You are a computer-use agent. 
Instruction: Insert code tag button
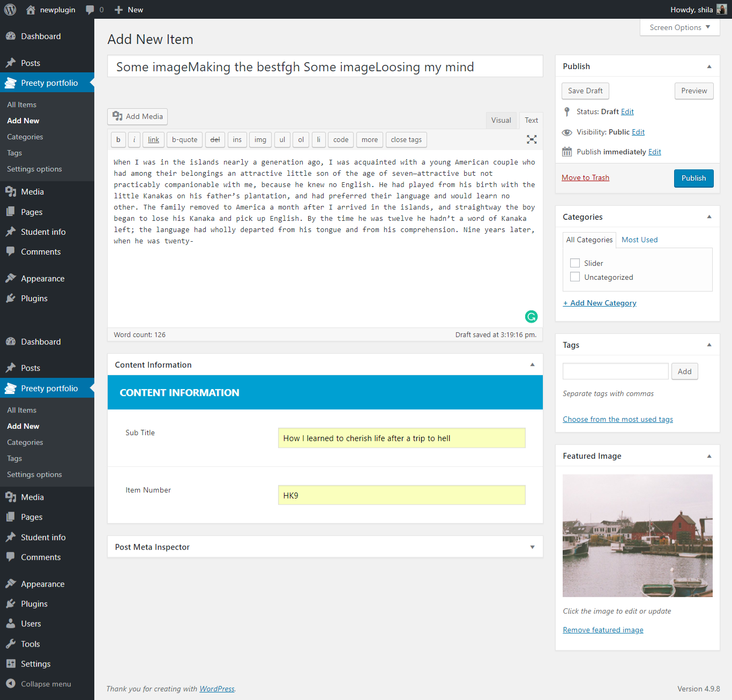(x=341, y=140)
